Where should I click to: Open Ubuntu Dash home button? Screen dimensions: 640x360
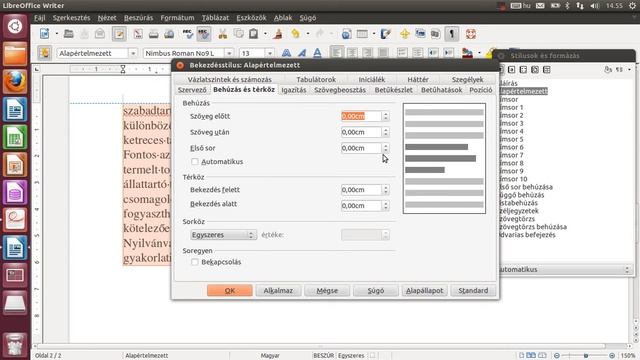[15, 27]
